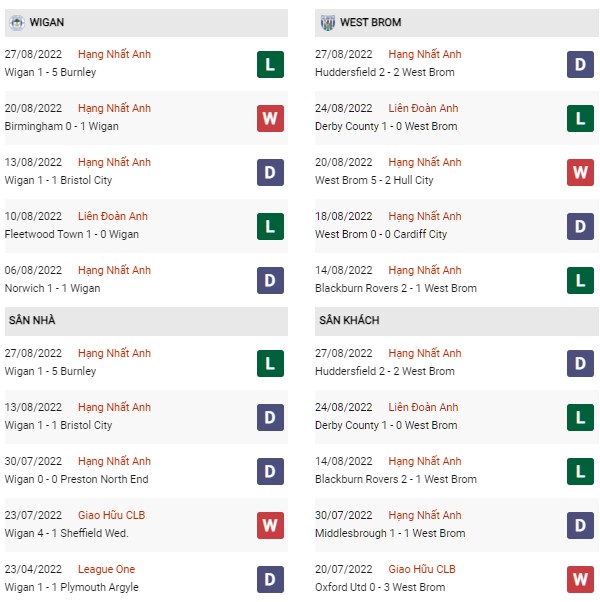Click the D badge for Norwich 1 - 1 Wigan
The height and width of the screenshot is (602, 600).
[270, 280]
